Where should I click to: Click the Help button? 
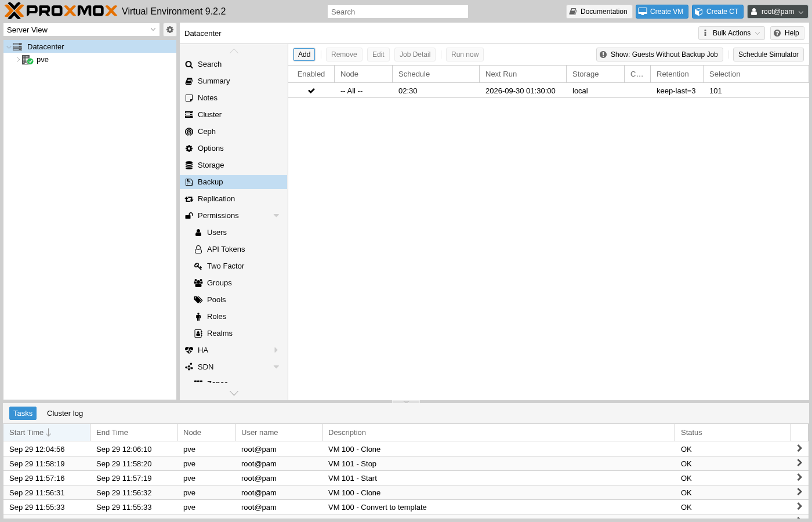[x=787, y=33]
